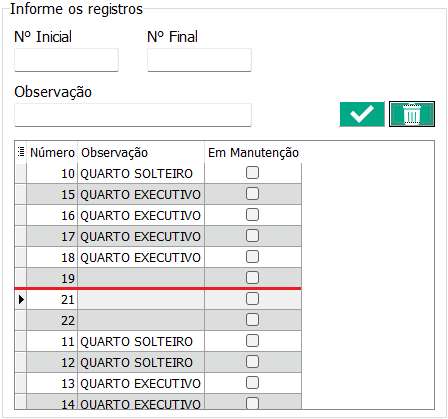
Task: Open the grid options icon beside Número
Action: coord(21,152)
